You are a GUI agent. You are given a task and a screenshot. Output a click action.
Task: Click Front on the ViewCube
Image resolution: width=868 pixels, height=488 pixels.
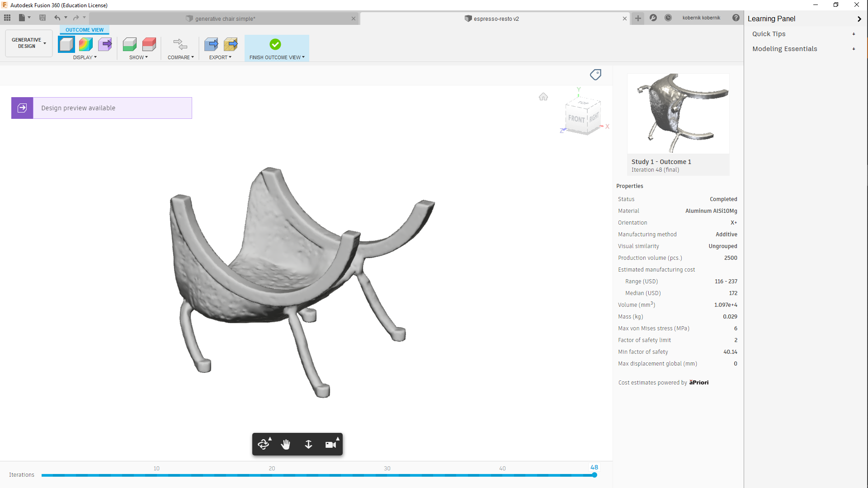(576, 119)
